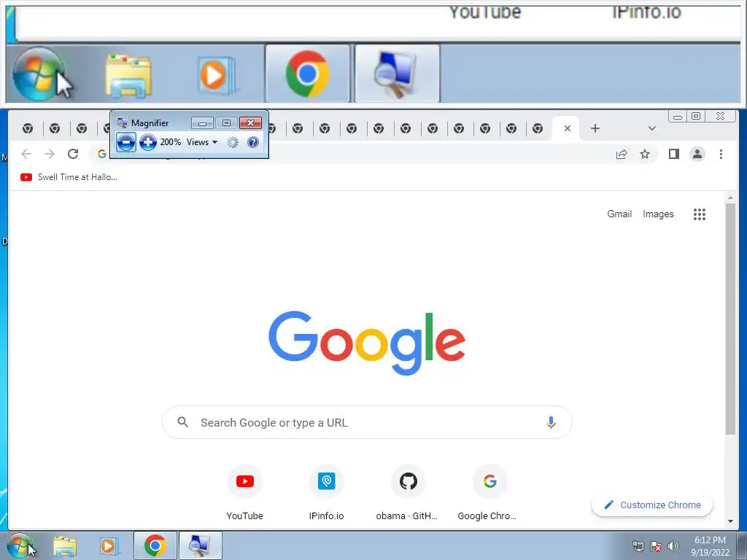The width and height of the screenshot is (747, 560).
Task: Go back with Chrome back arrow
Action: click(26, 154)
